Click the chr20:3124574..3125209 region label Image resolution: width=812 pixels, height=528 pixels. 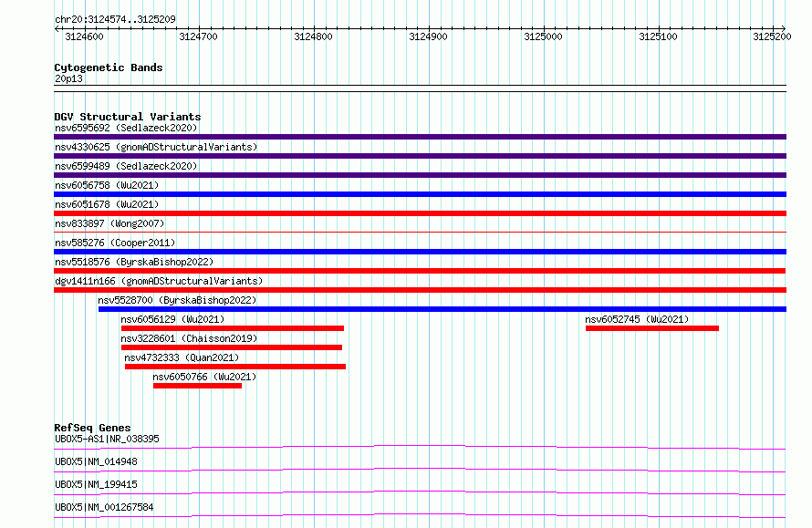click(115, 20)
